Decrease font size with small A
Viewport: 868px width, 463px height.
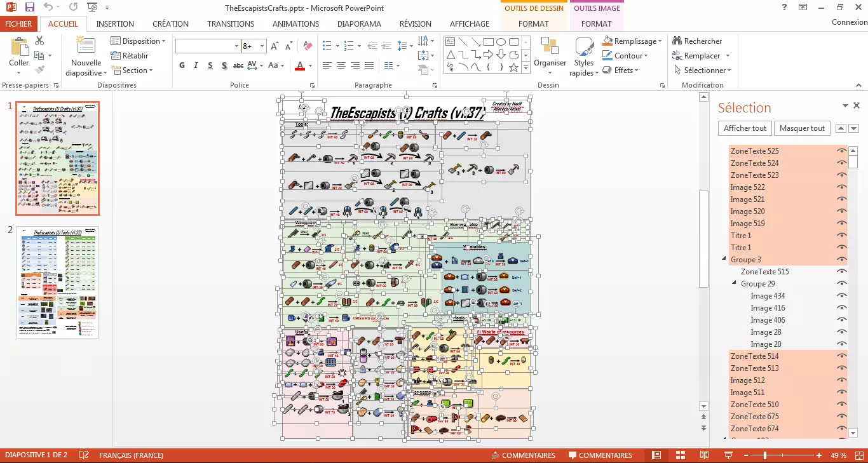(x=288, y=46)
